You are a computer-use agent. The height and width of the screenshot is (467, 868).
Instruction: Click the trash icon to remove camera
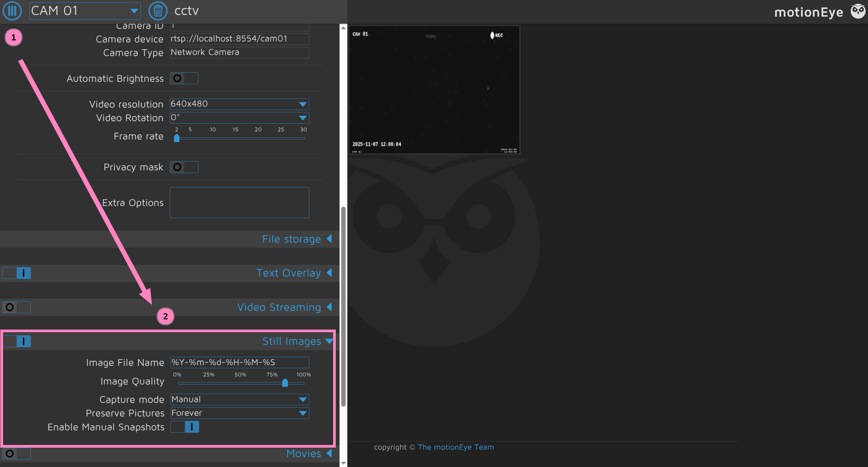(x=158, y=11)
